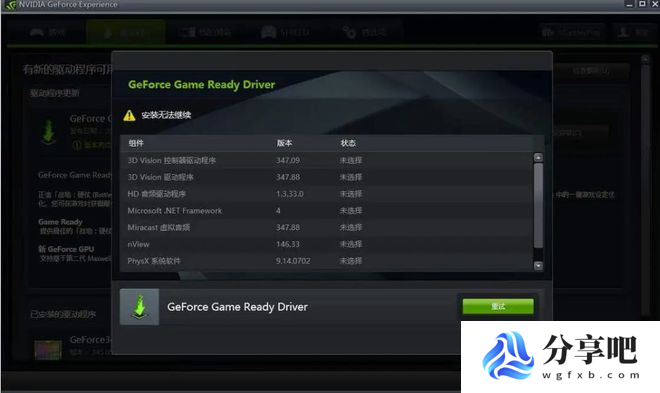This screenshot has height=393, width=660.
Task: Click the component list scrollbar thumb
Action: [x=538, y=205]
